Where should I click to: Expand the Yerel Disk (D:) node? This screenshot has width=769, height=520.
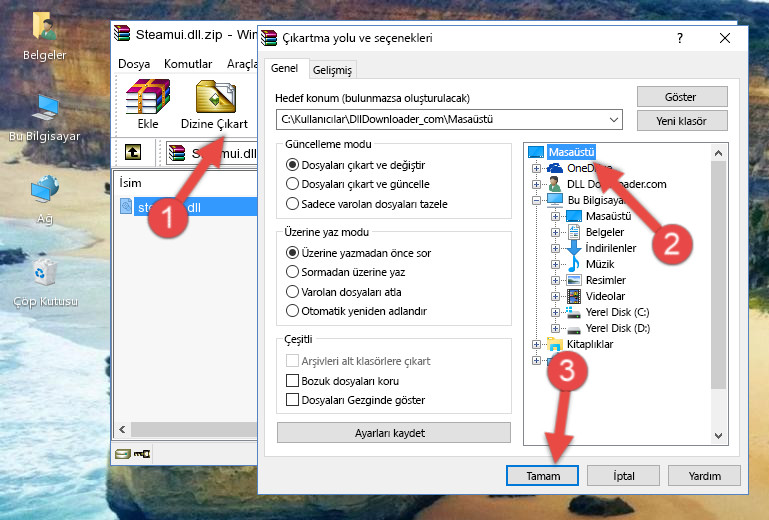[x=555, y=329]
